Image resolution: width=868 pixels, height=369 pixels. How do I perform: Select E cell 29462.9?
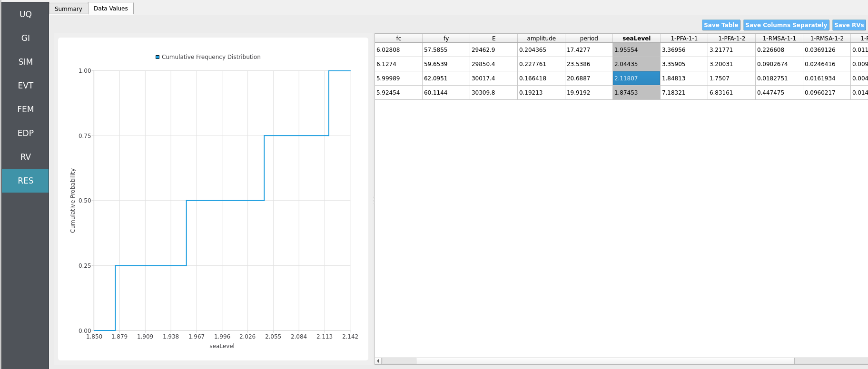[493, 50]
